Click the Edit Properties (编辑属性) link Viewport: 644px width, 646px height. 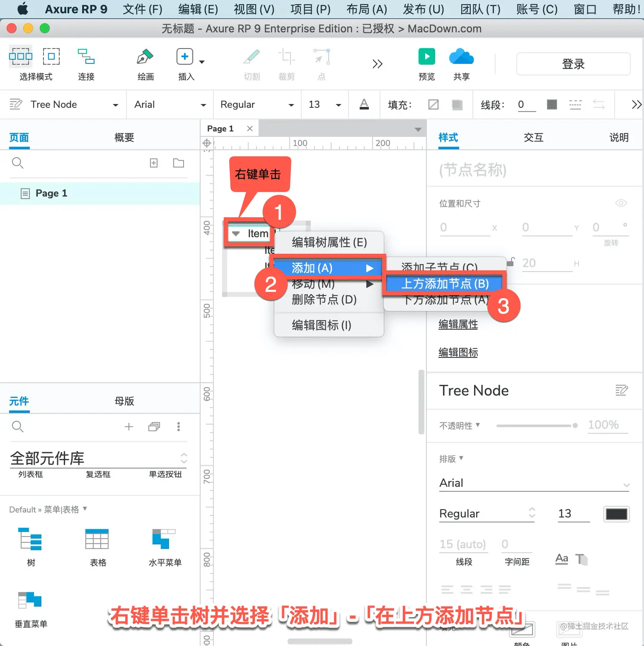point(458,325)
